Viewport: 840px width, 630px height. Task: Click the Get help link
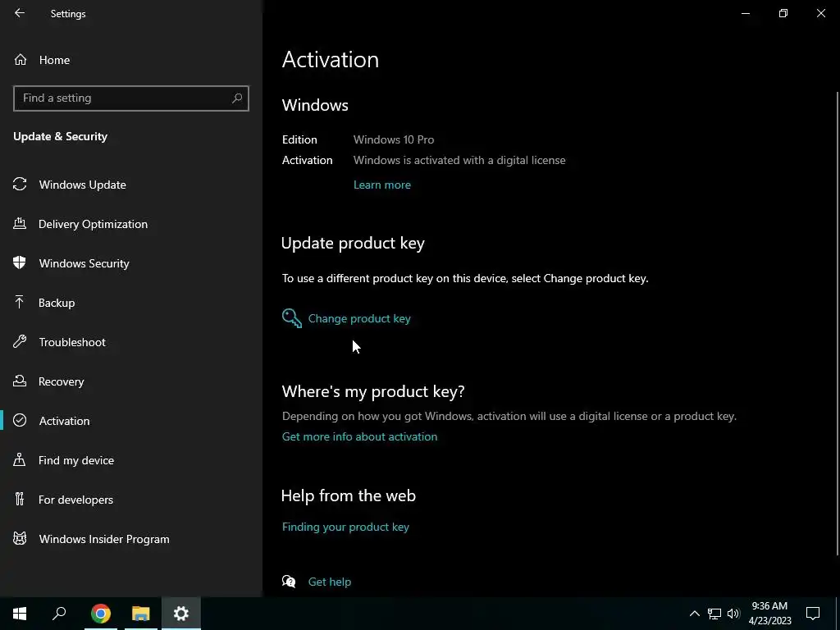[330, 582]
